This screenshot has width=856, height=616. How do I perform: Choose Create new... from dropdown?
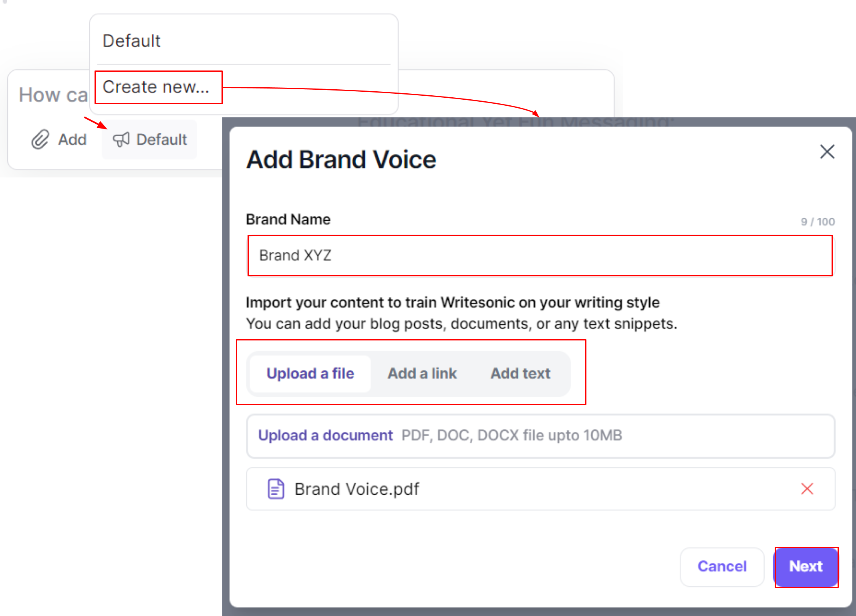point(156,87)
